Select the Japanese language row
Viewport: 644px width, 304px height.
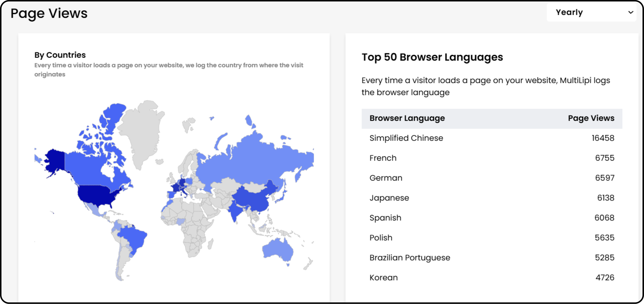pyautogui.click(x=492, y=198)
